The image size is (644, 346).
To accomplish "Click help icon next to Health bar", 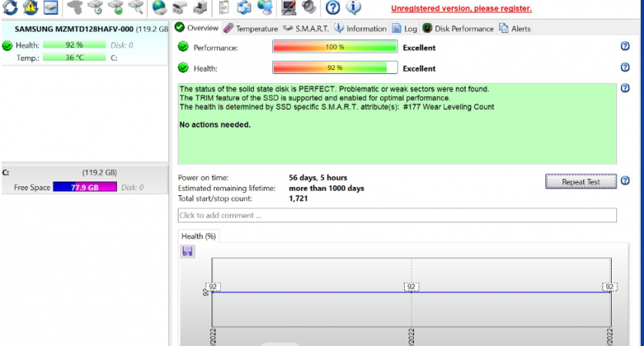I will click(x=625, y=67).
